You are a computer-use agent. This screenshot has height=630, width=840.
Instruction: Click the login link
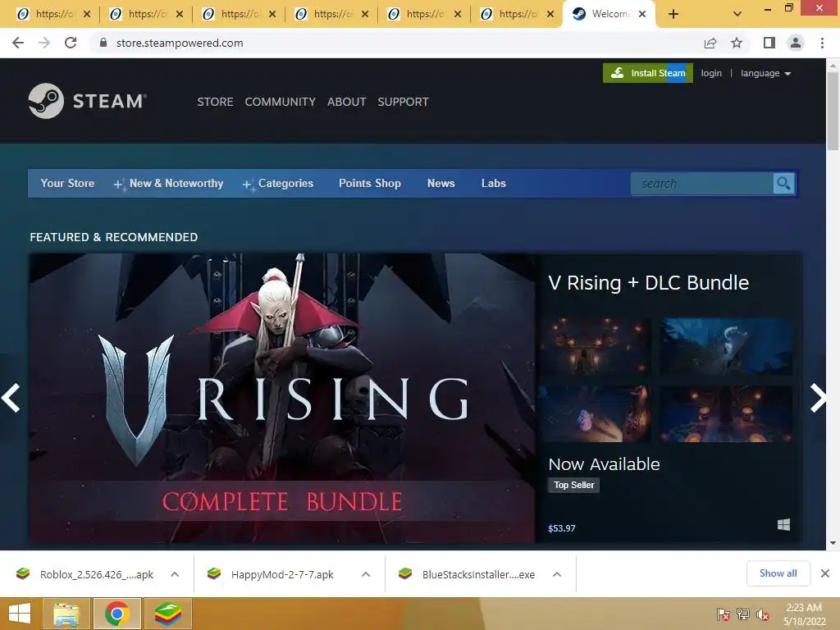711,73
